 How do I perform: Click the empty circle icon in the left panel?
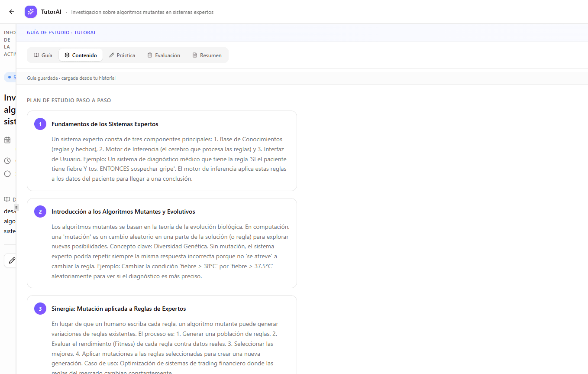coord(7,174)
